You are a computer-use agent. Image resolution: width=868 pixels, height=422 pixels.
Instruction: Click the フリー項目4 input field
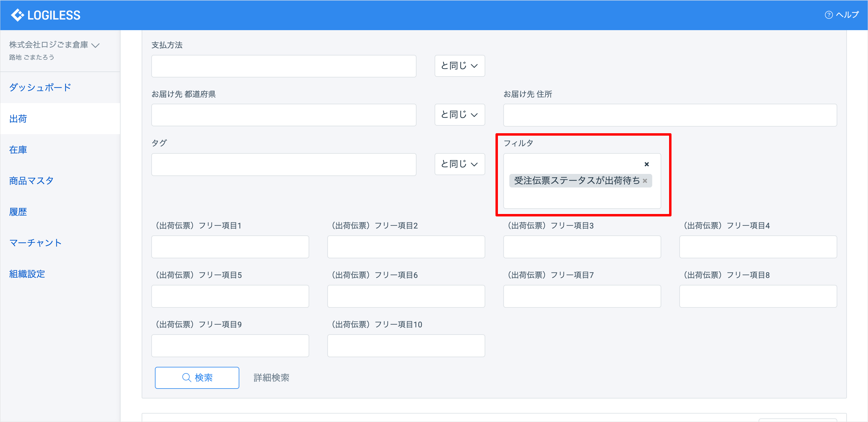click(x=758, y=247)
